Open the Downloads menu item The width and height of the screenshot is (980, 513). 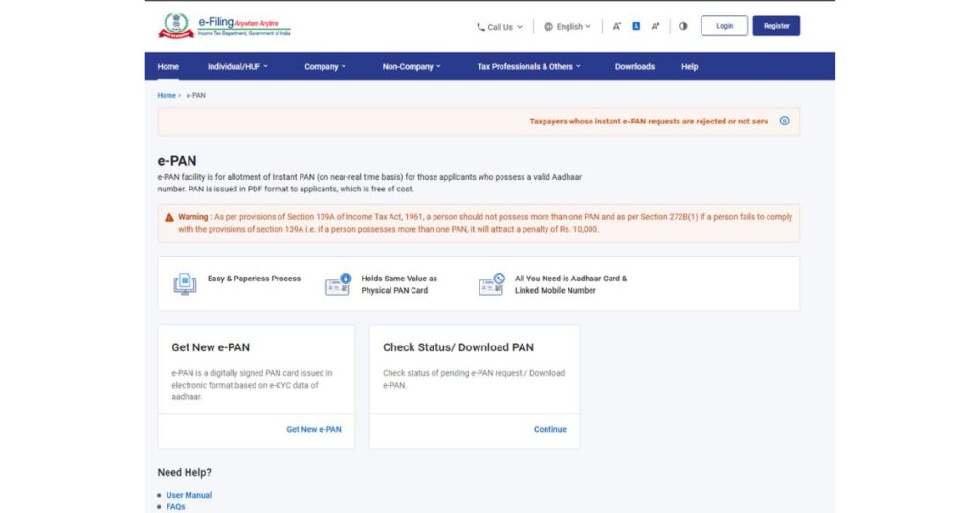(x=635, y=66)
